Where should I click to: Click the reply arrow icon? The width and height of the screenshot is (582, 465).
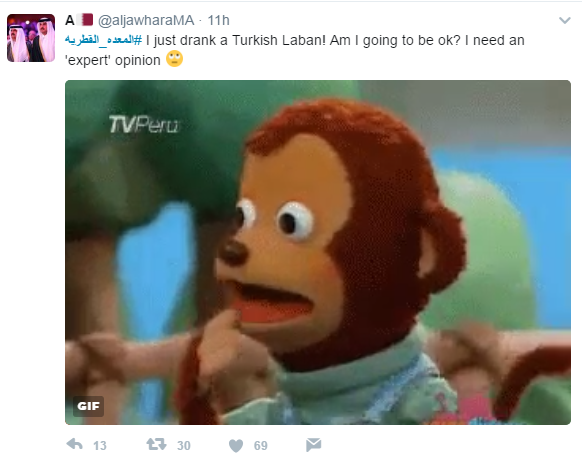click(x=74, y=444)
